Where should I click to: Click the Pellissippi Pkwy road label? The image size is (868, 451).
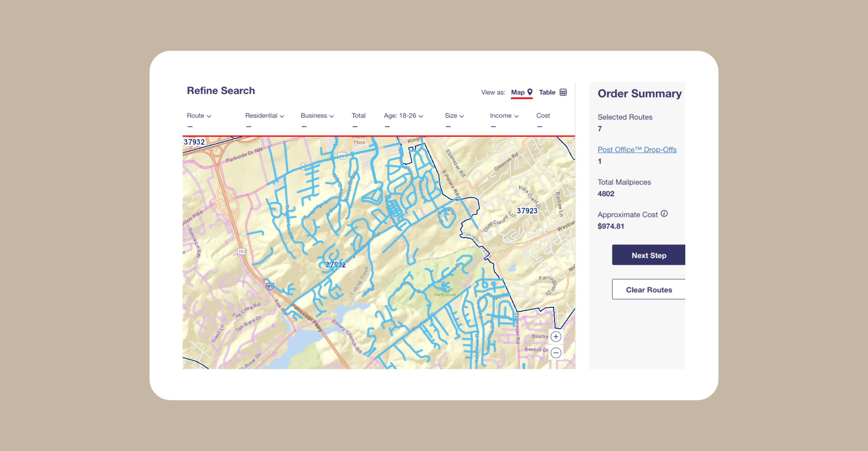coord(307,317)
